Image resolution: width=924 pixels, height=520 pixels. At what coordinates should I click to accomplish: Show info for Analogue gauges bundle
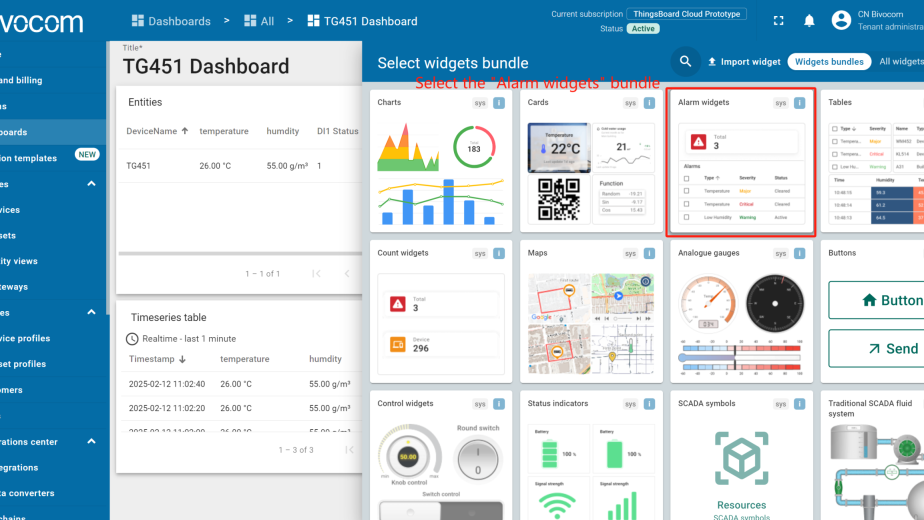800,254
